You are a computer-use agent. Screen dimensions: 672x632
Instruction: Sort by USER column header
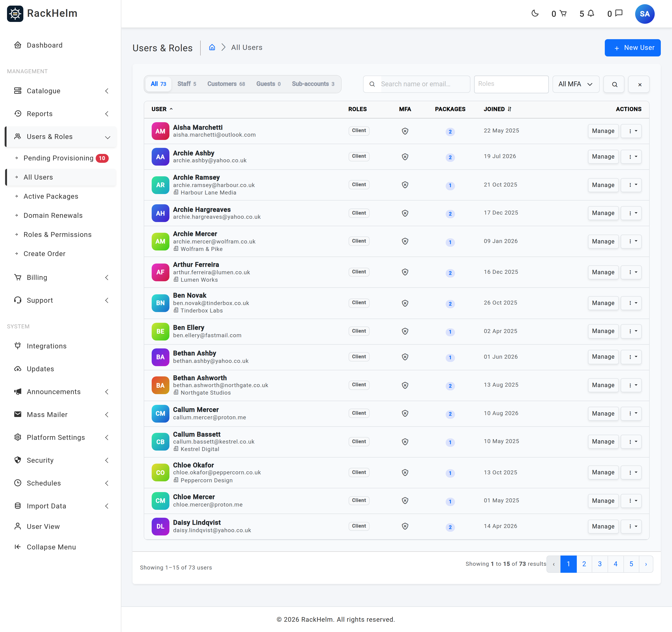(x=162, y=109)
